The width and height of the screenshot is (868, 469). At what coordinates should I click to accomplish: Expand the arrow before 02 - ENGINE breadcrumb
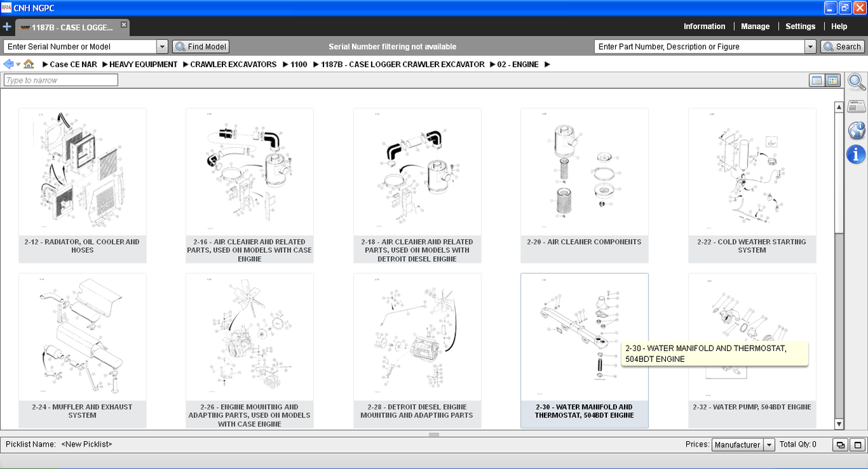coord(492,64)
